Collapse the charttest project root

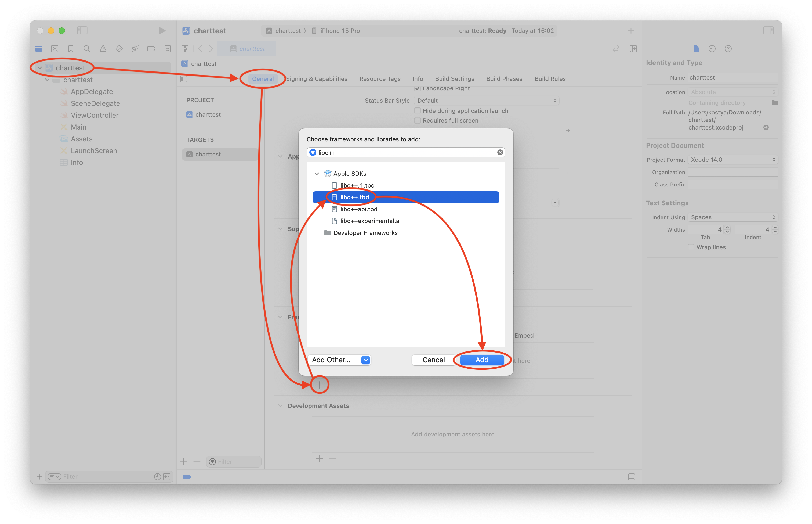pos(40,68)
